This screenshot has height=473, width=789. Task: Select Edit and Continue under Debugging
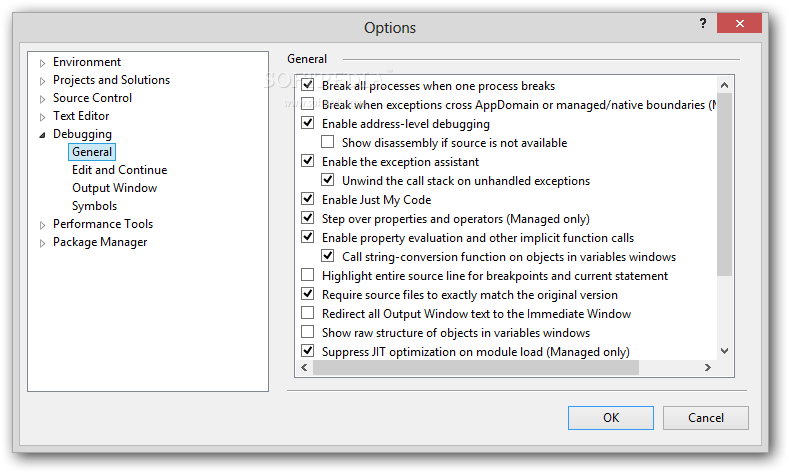point(119,170)
